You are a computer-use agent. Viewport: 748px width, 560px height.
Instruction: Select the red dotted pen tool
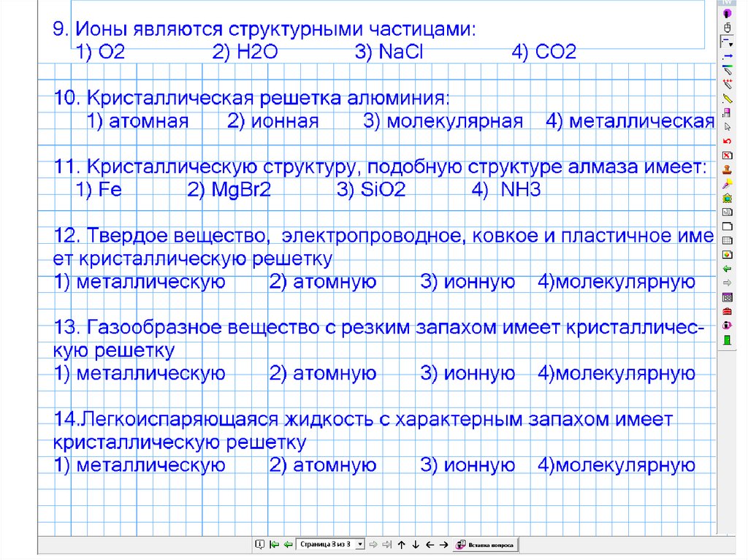click(x=727, y=85)
